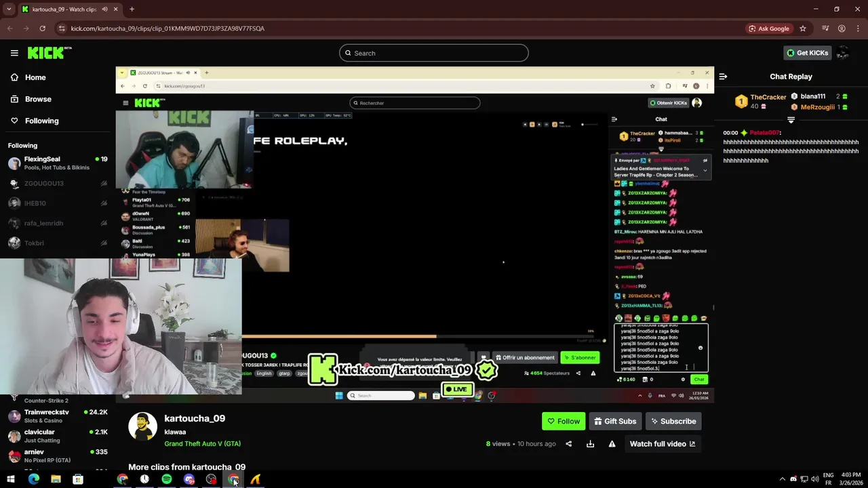Open the user profile avatar menu
The image size is (868, 488).
pos(843,53)
